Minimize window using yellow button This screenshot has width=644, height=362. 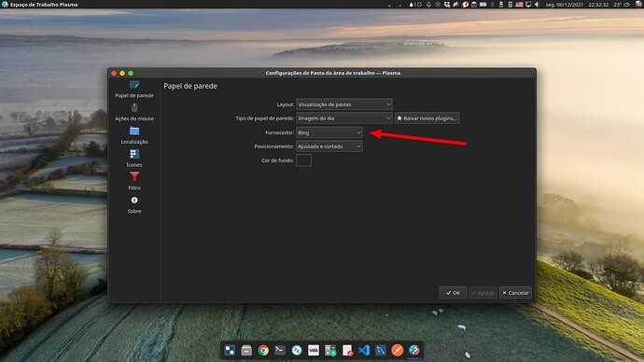point(122,73)
